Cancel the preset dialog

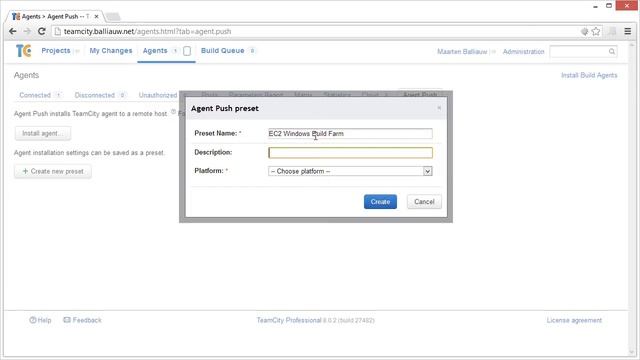click(x=424, y=202)
